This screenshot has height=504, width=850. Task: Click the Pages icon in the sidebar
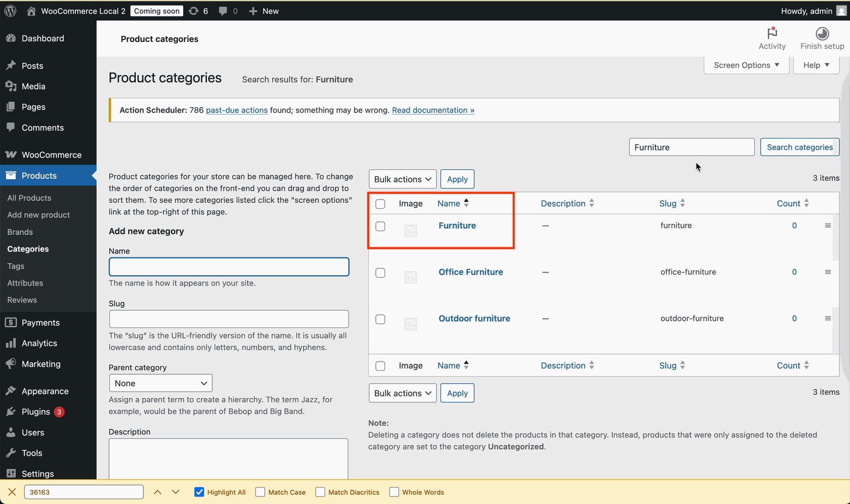[11, 107]
